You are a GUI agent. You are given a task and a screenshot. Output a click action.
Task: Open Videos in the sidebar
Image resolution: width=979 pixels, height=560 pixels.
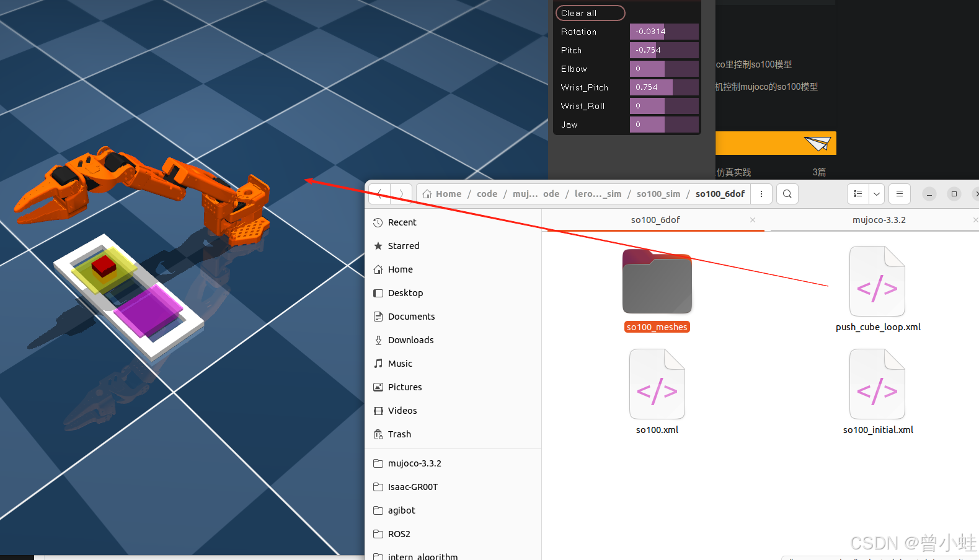[x=453, y=411]
